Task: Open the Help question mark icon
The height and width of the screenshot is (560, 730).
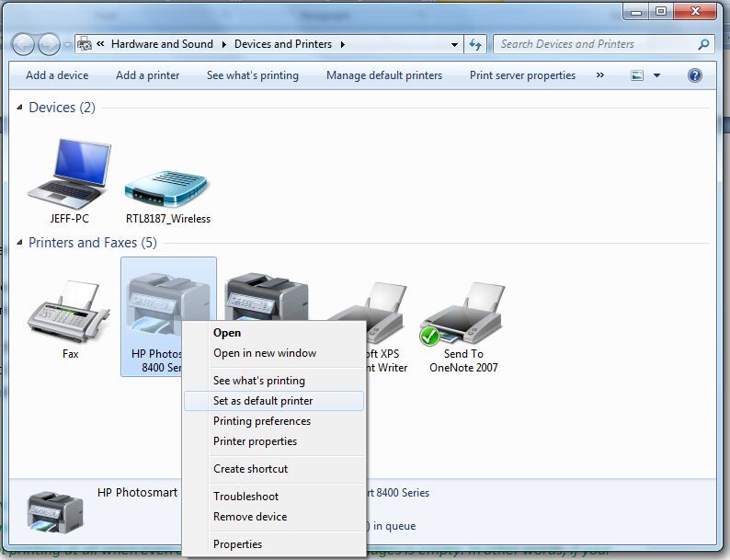Action: 695,75
